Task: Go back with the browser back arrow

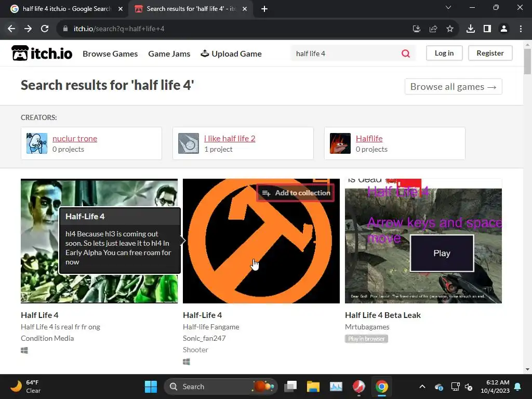Action: pos(11,29)
